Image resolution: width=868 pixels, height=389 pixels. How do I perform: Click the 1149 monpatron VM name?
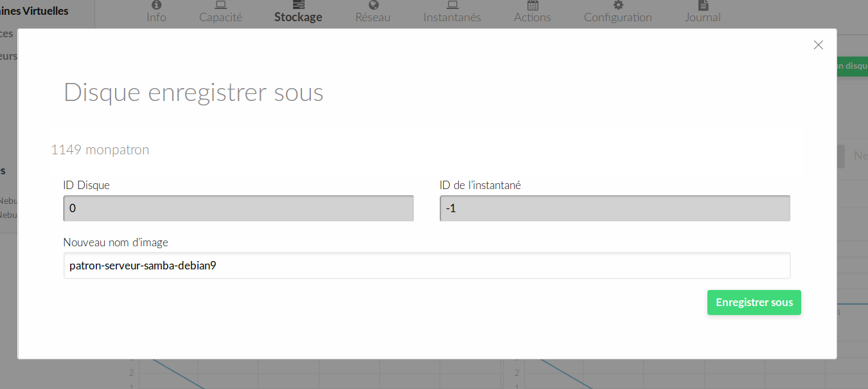pos(100,150)
